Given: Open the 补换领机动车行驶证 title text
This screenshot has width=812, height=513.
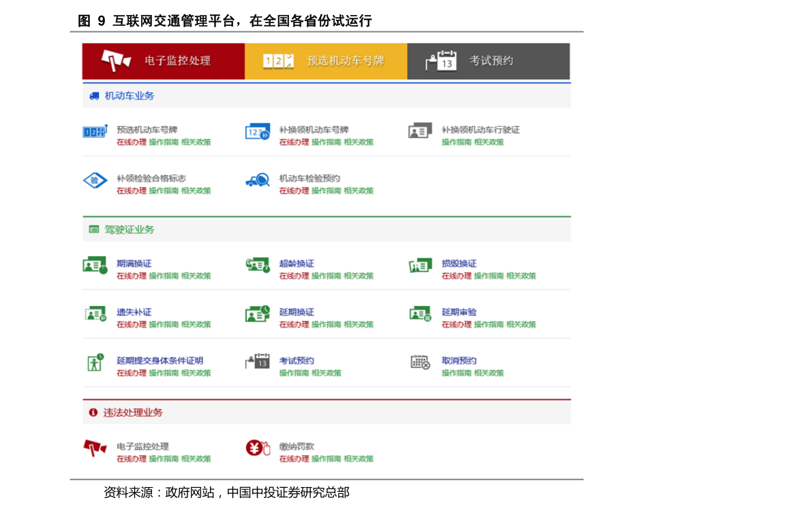Looking at the screenshot, I should click(x=481, y=130).
